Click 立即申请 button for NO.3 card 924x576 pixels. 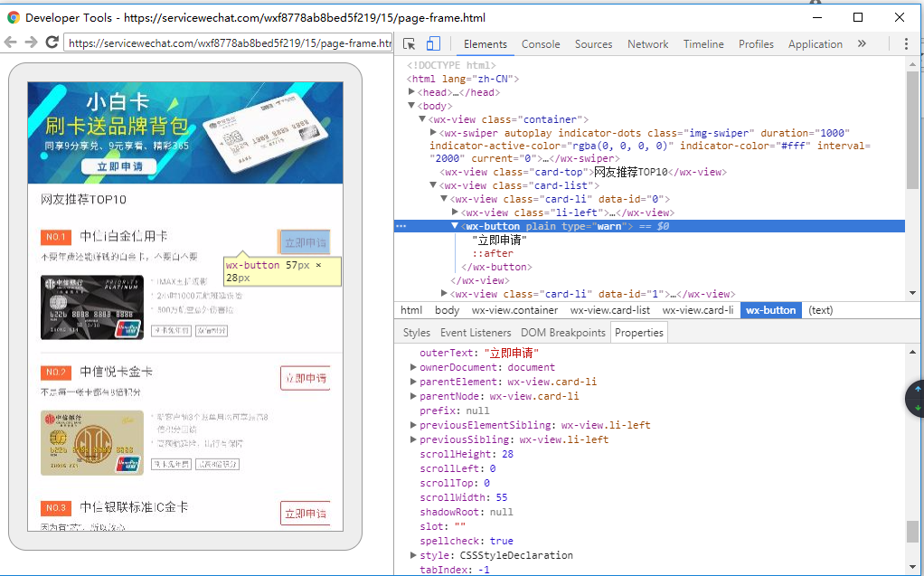pyautogui.click(x=305, y=514)
